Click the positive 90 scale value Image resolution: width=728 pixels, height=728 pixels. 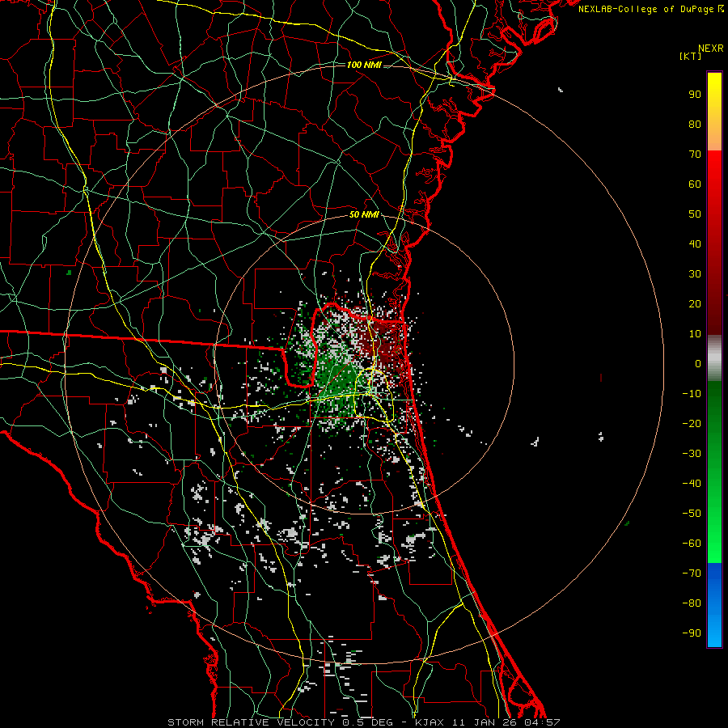coord(695,95)
